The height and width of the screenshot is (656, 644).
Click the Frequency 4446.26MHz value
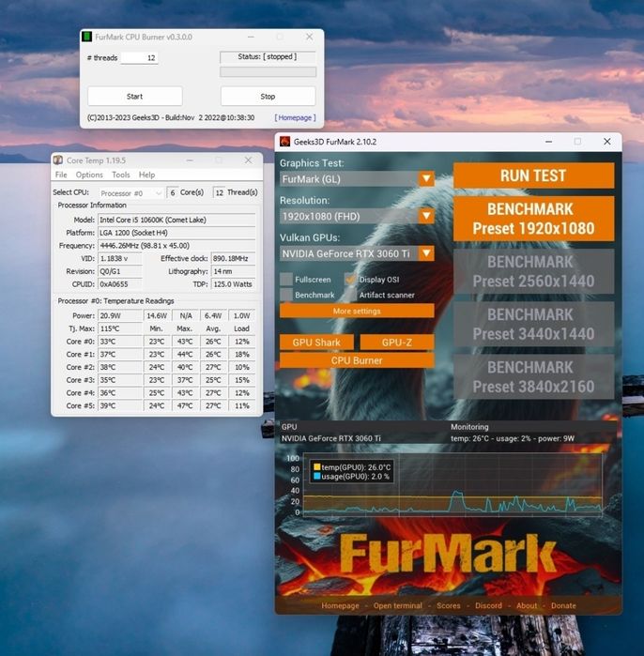click(x=176, y=246)
